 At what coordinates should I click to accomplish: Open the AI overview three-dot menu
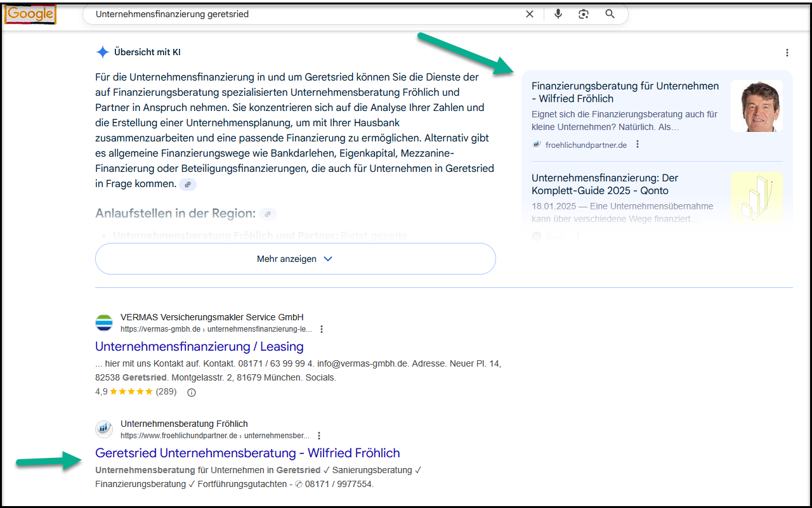(x=787, y=53)
